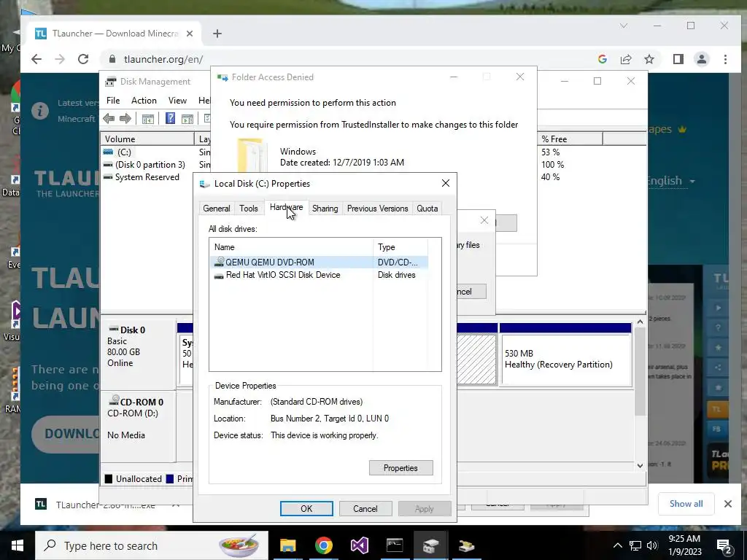Switch to the Previous Versions tab
This screenshot has width=747, height=560.
point(377,209)
